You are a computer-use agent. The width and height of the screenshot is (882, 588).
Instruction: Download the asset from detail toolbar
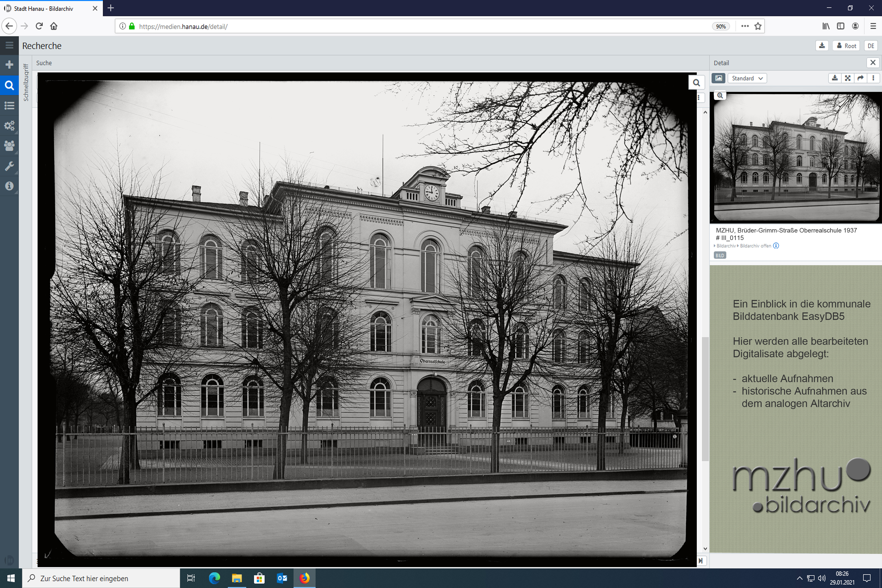coord(834,78)
